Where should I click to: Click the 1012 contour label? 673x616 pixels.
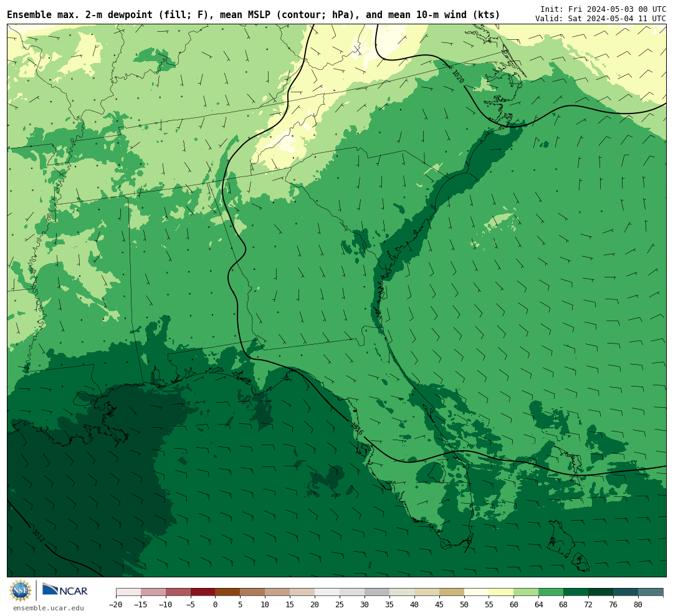click(x=39, y=535)
